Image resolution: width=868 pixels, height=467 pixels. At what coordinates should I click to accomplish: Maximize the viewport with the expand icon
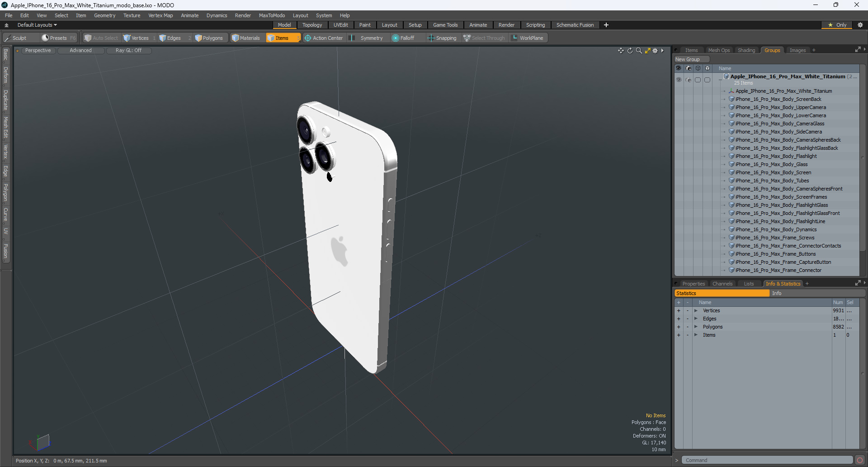(647, 51)
